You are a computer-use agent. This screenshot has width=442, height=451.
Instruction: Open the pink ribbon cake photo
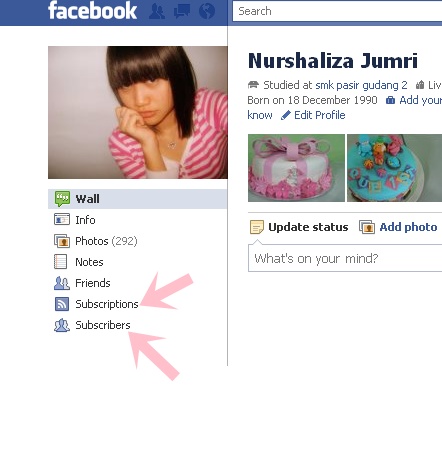click(x=296, y=168)
